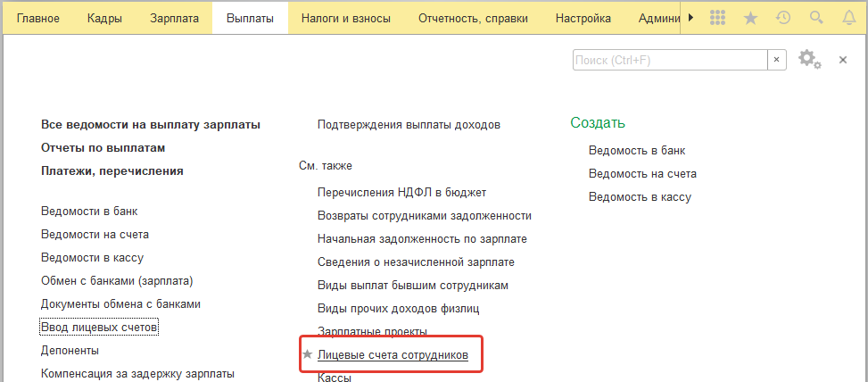
Task: Switch to the Зарплата section tab
Action: pyautogui.click(x=174, y=18)
